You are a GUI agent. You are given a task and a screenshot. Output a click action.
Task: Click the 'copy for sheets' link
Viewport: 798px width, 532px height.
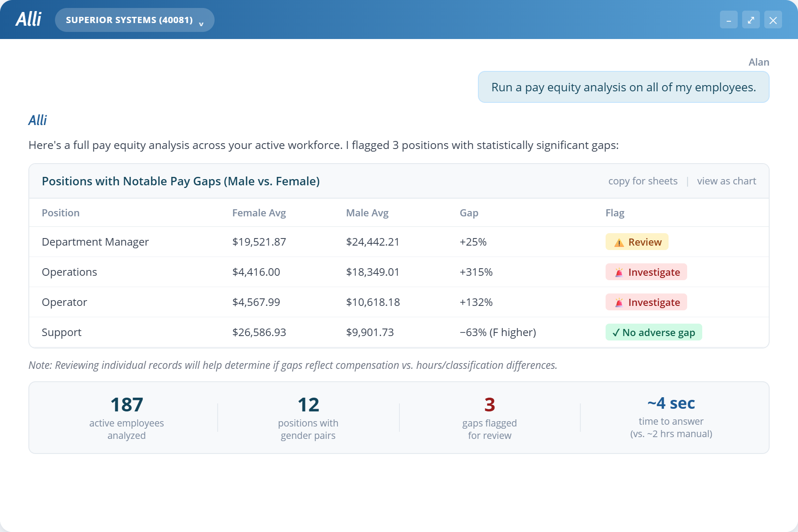[643, 181]
